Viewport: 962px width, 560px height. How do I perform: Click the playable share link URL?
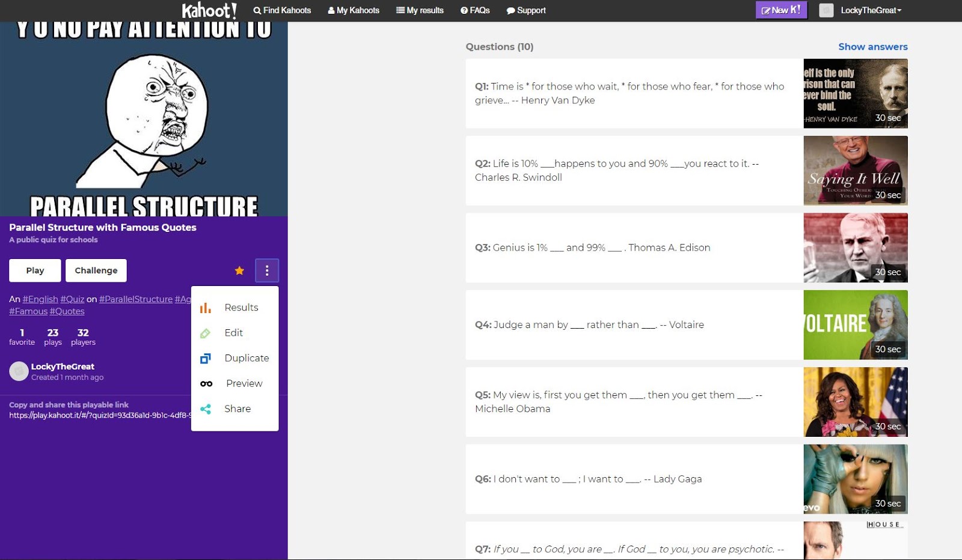point(100,415)
